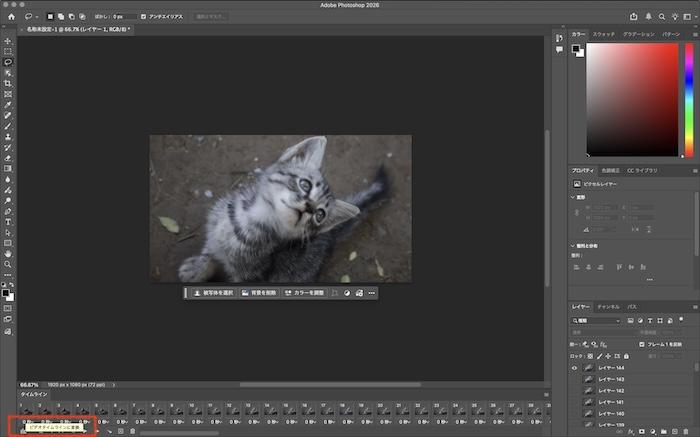Screen dimensions: 700x437
Task: Toggle the アンチエイリアス checkbox
Action: [x=144, y=17]
